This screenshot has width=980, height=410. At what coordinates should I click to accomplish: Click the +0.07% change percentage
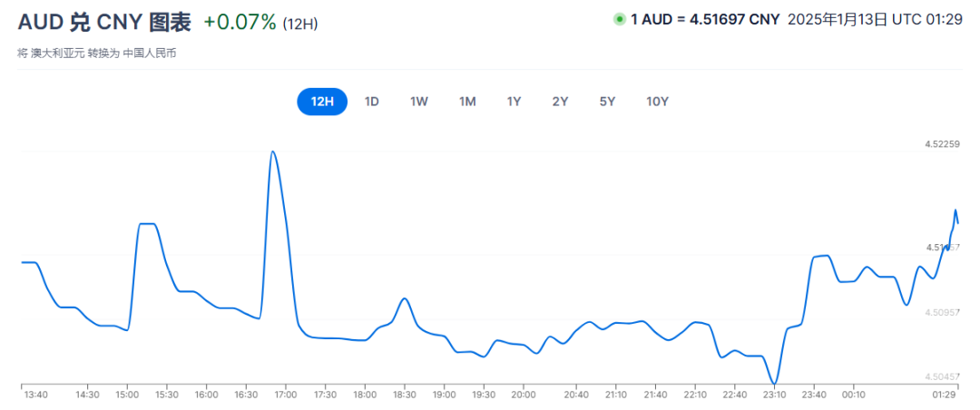click(240, 22)
